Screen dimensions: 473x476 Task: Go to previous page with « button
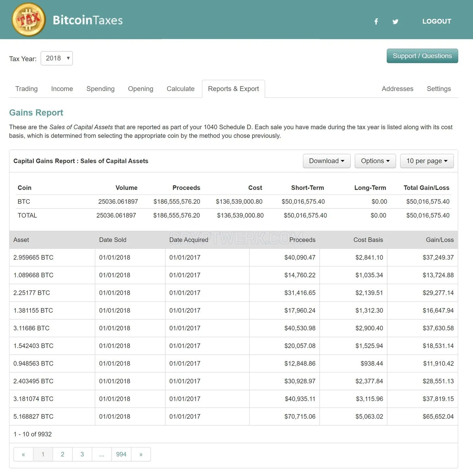[x=23, y=454]
